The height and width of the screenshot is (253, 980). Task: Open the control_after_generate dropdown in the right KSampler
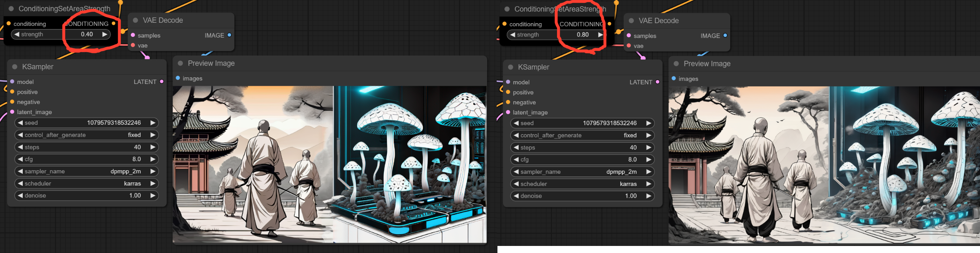pos(582,135)
